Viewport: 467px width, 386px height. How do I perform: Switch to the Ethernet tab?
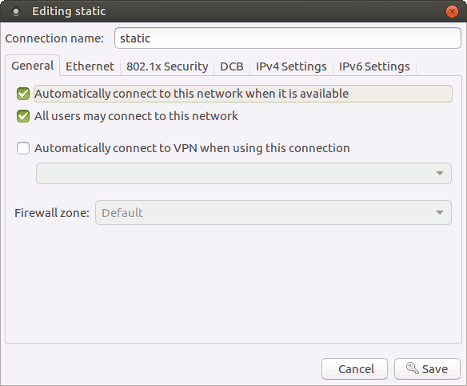(x=90, y=66)
